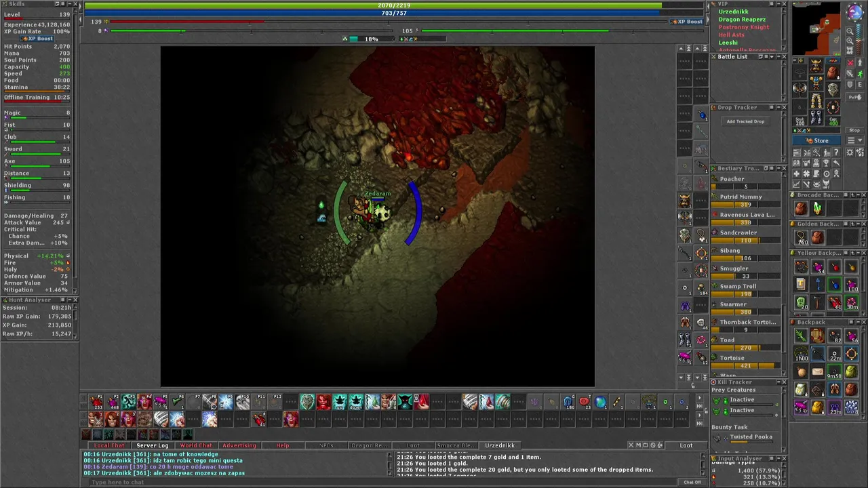Click the equipped backpack slot
The width and height of the screenshot is (868, 488).
(x=833, y=72)
